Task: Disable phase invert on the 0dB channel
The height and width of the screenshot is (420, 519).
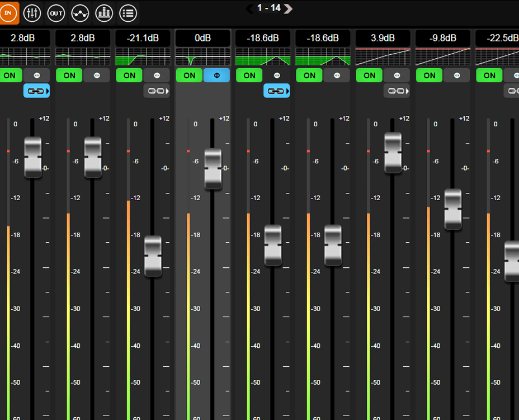Action: [216, 75]
